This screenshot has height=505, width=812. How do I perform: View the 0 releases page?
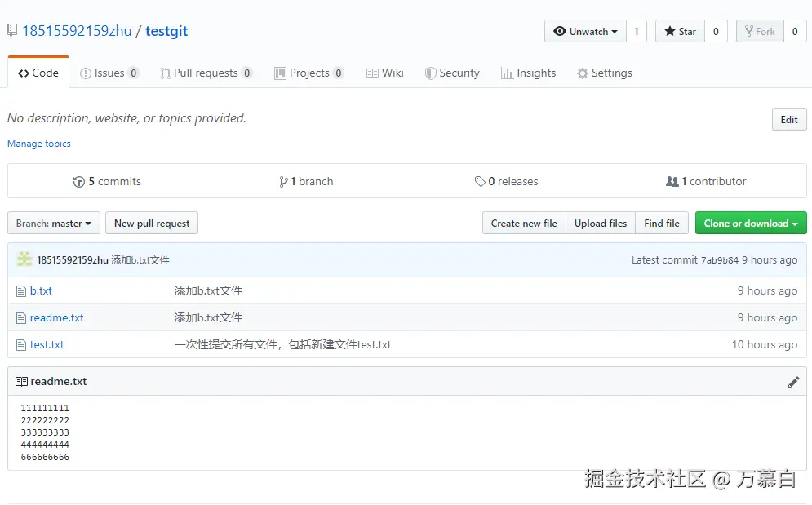(507, 181)
